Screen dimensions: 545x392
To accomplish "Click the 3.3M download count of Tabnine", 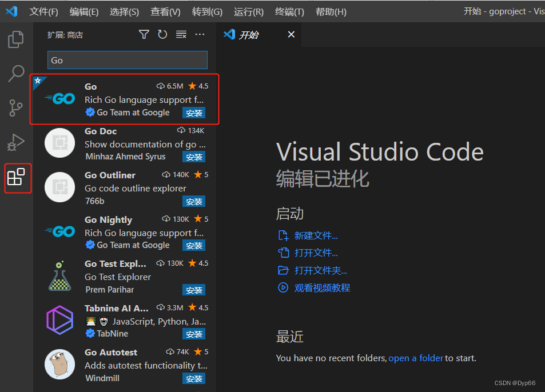I will click(170, 307).
